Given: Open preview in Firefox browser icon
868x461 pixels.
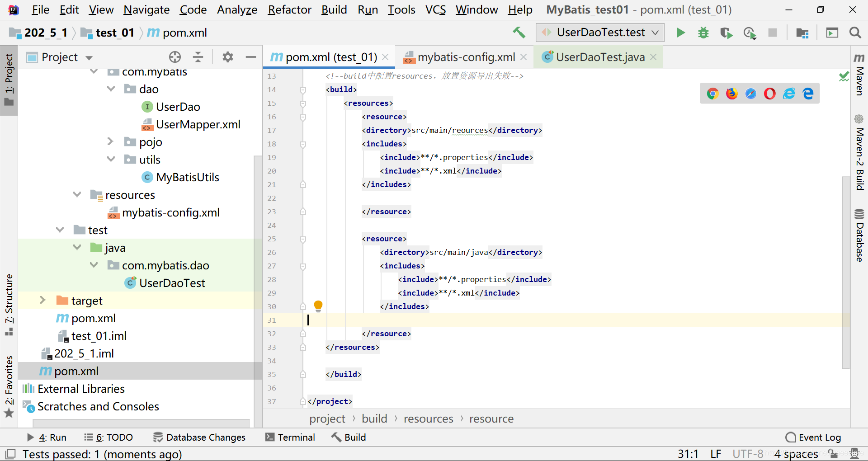Looking at the screenshot, I should [x=732, y=94].
